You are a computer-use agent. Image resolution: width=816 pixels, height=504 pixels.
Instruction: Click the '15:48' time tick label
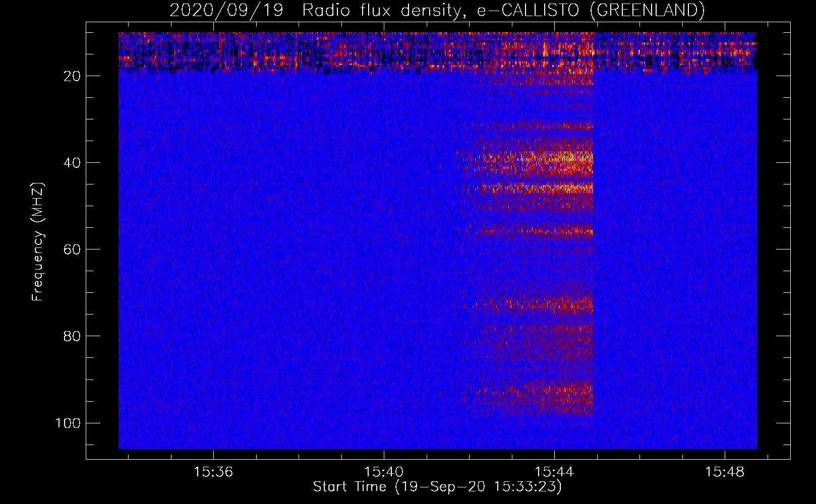[725, 472]
